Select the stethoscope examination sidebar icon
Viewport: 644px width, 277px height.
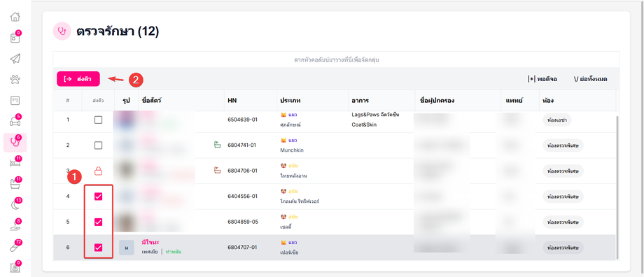click(x=15, y=142)
